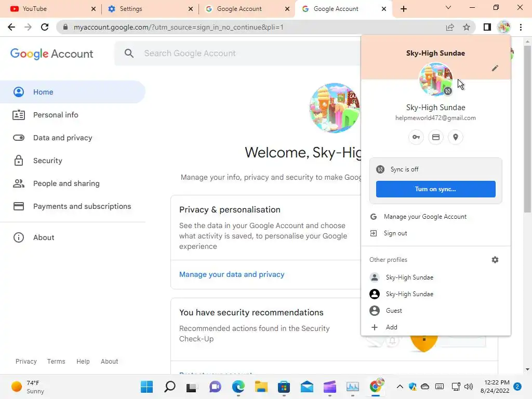Open the clock and date panel
This screenshot has width=532, height=399.
click(495, 387)
